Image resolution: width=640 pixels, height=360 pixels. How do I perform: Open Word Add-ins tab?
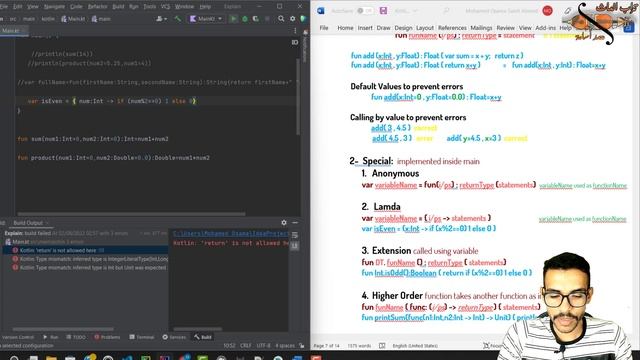545,28
